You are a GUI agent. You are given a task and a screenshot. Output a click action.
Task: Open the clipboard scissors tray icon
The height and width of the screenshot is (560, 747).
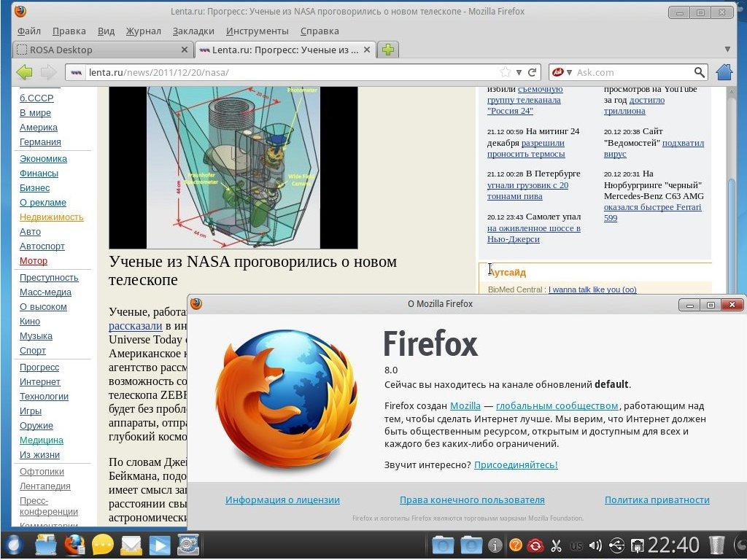tap(555, 545)
